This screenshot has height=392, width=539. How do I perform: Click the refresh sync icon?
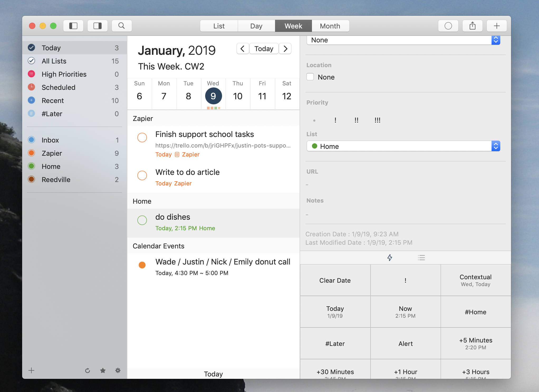pos(88,371)
